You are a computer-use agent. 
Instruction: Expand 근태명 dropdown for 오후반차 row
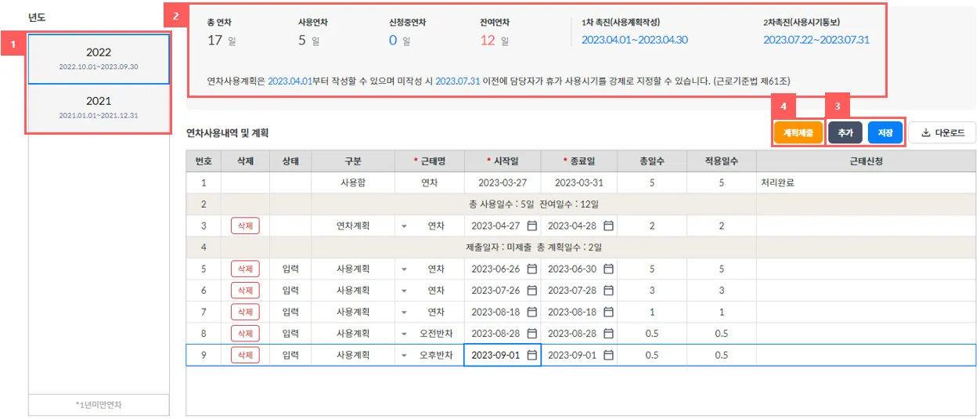pos(405,355)
